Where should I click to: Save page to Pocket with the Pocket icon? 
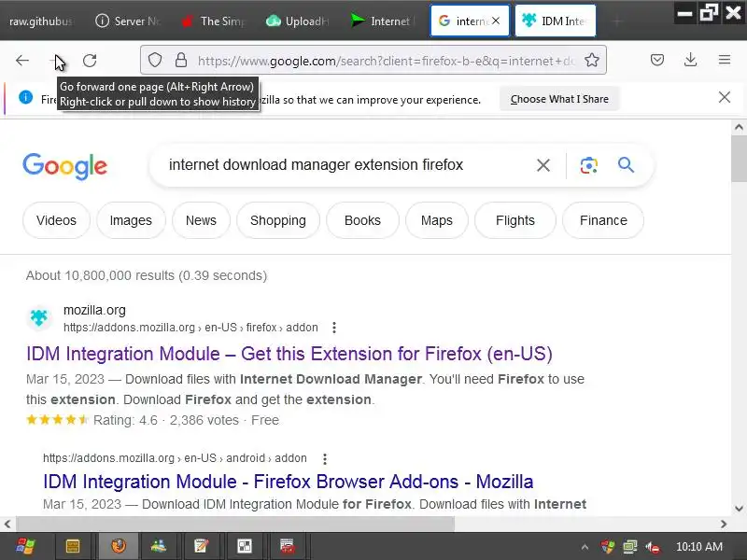click(x=657, y=60)
